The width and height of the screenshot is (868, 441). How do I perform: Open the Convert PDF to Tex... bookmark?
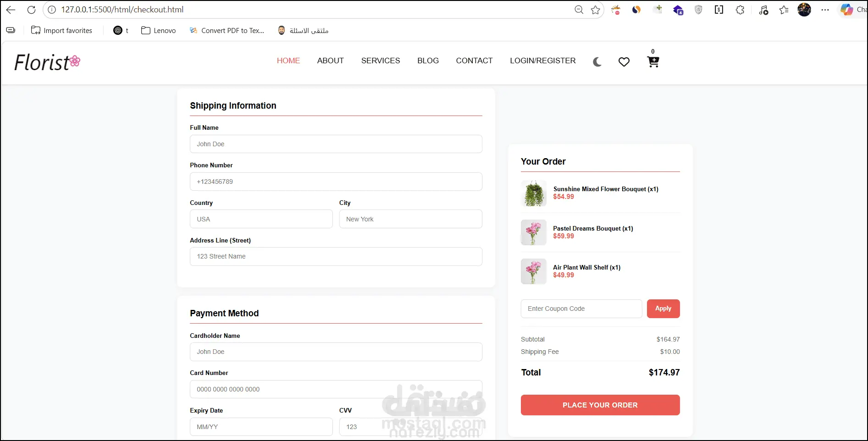tap(227, 30)
